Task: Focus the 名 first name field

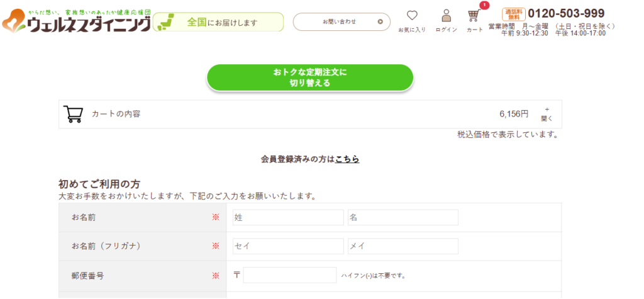Action: coord(403,217)
